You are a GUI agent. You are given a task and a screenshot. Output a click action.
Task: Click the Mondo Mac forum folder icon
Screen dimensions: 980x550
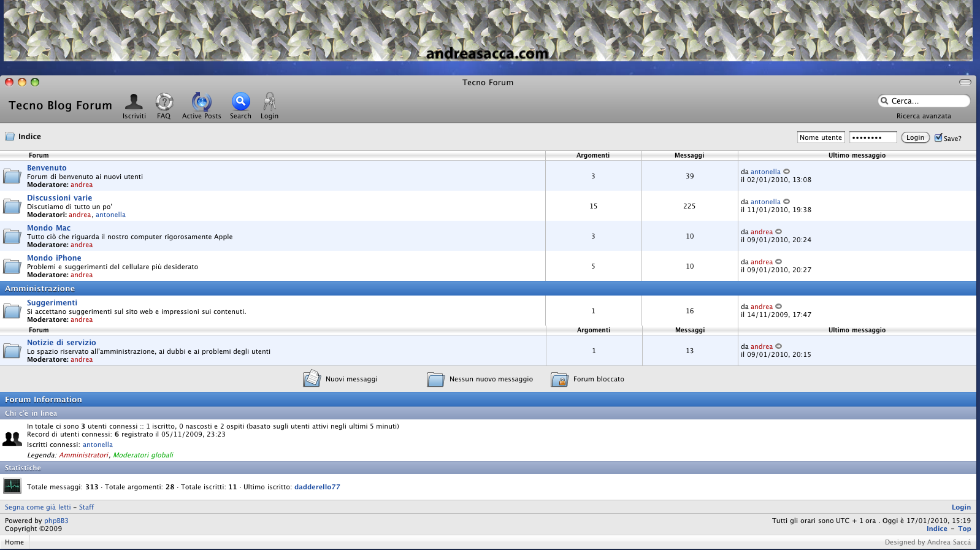[12, 237]
